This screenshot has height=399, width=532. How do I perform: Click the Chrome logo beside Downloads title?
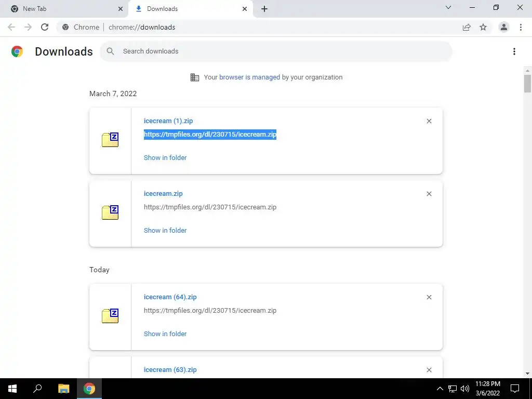(x=17, y=51)
